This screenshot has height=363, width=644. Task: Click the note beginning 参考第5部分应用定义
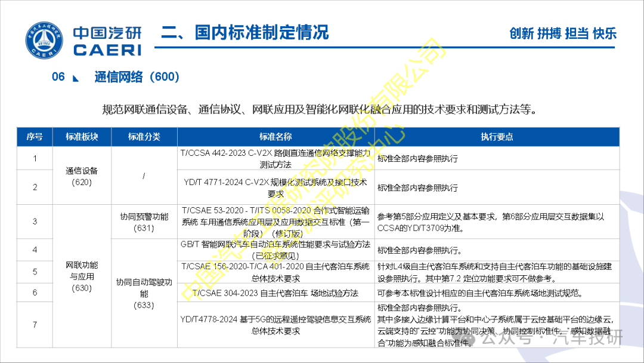(491, 222)
